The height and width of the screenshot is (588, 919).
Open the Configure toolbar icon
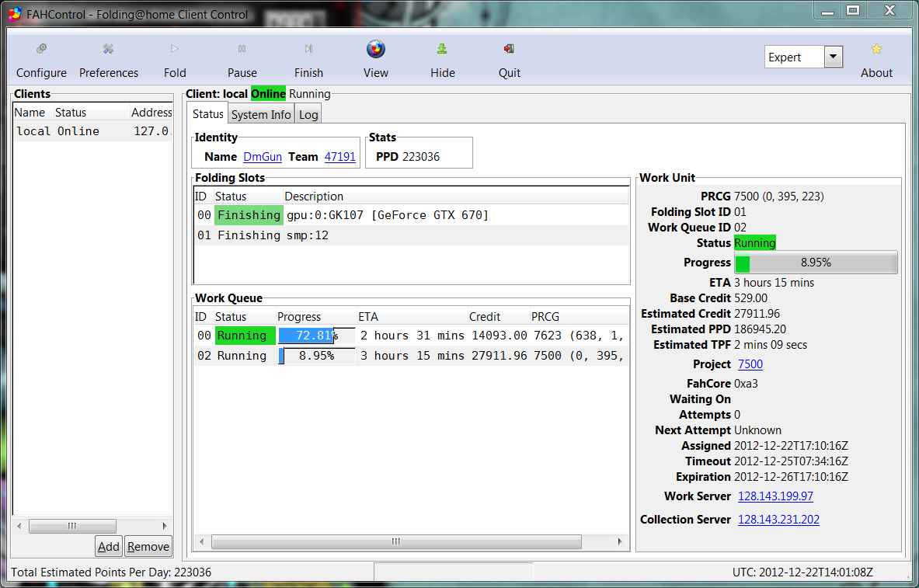pyautogui.click(x=41, y=50)
